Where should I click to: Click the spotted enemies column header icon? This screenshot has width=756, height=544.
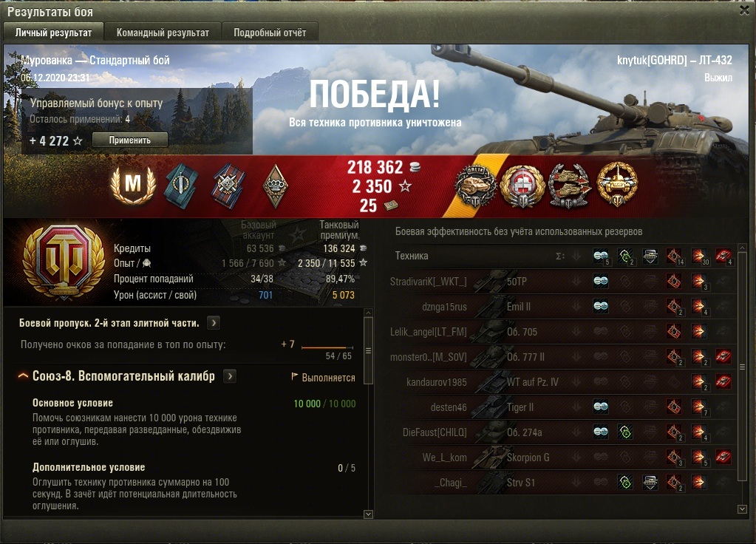(601, 256)
